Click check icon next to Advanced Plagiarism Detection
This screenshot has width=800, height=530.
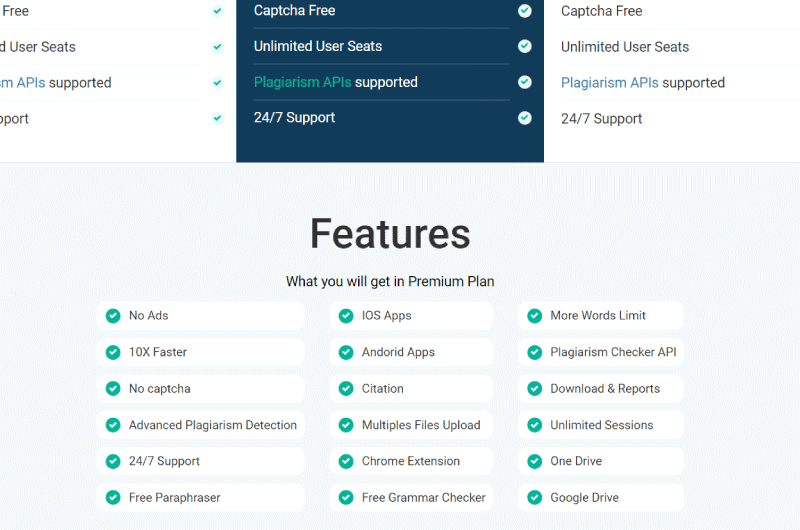tap(113, 425)
